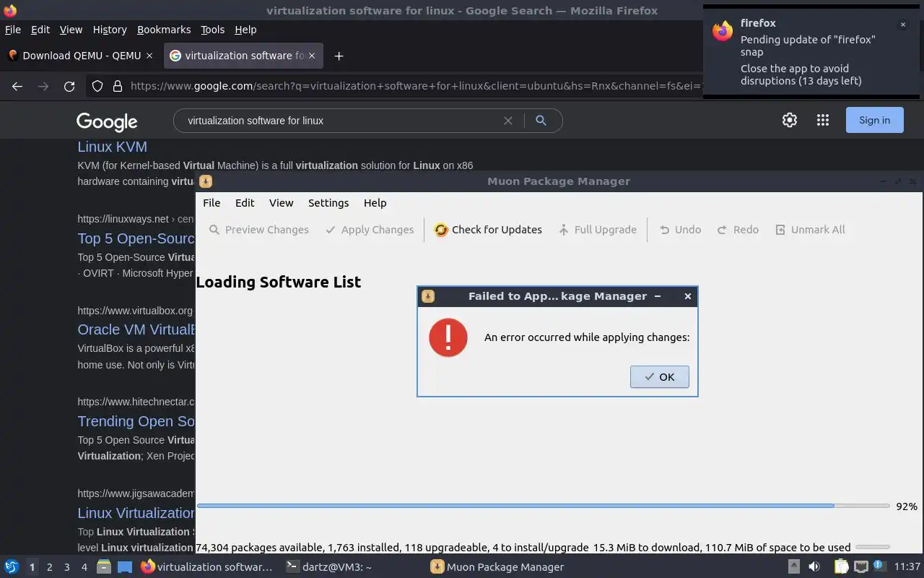Click the Undo toolbar button

[x=680, y=230]
